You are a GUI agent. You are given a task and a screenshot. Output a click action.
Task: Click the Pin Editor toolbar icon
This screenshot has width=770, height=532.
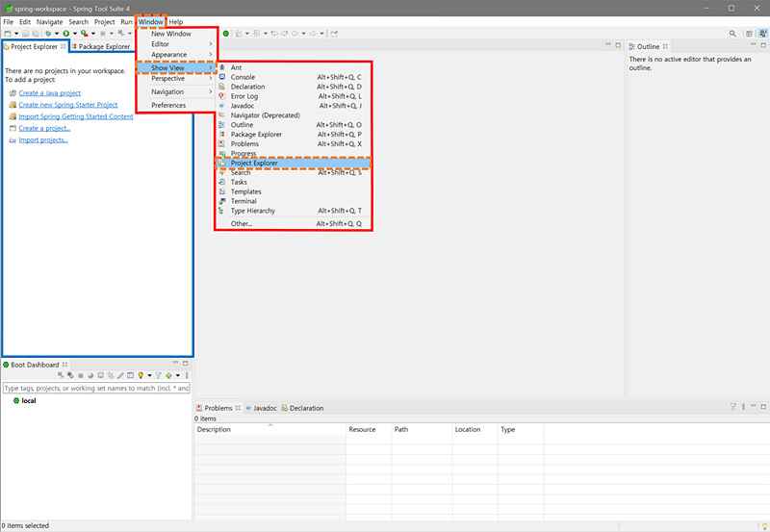334,34
